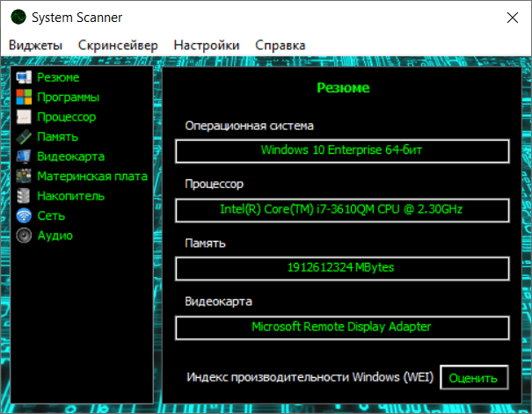The height and width of the screenshot is (414, 532).
Task: Click the Программы Windows-logo icon
Action: 24,97
